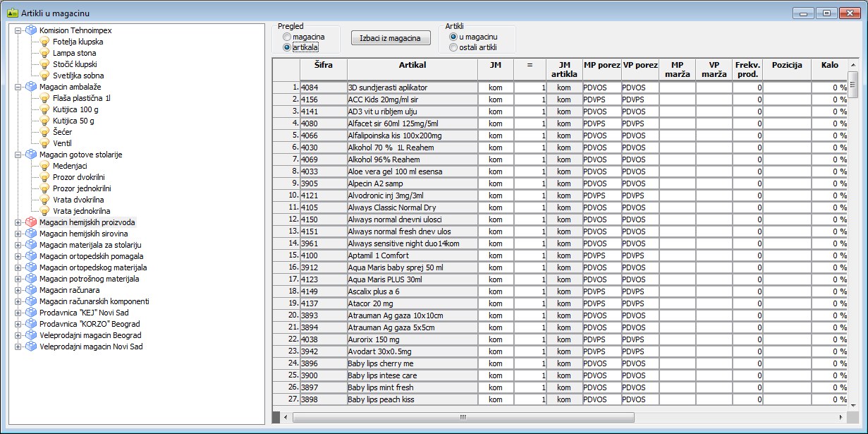
Task: Click the lightbulb icon next to Šećer
Action: tap(44, 132)
